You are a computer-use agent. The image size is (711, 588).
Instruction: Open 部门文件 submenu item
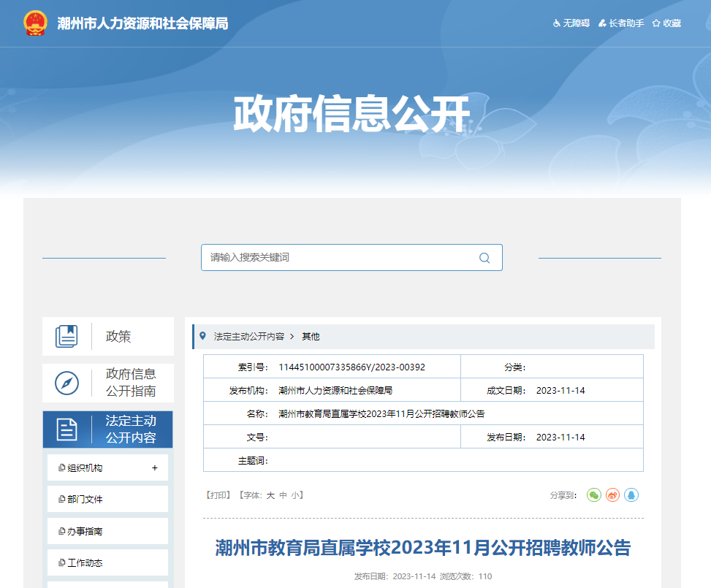click(107, 499)
